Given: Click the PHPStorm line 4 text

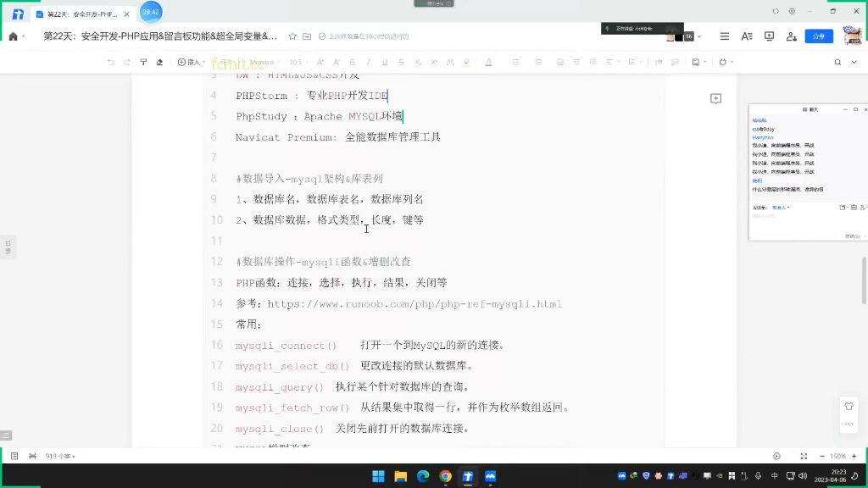Looking at the screenshot, I should click(x=312, y=96).
